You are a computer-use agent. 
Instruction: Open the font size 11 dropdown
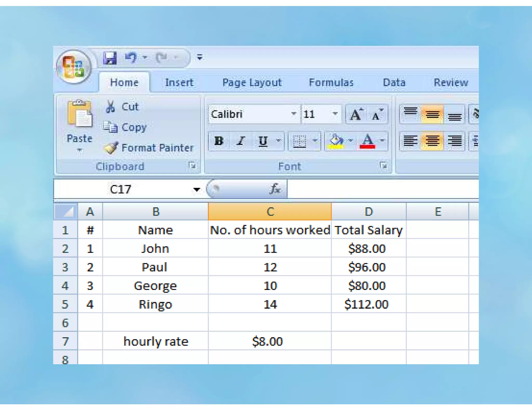pyautogui.click(x=335, y=114)
